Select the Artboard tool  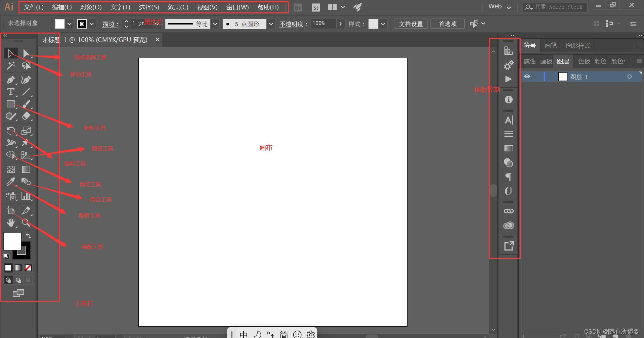(11, 211)
